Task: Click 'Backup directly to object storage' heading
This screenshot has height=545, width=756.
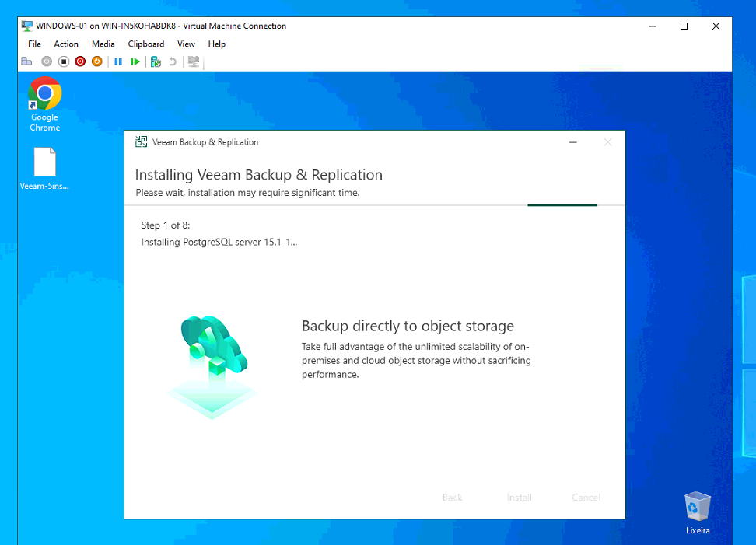Action: (x=408, y=327)
